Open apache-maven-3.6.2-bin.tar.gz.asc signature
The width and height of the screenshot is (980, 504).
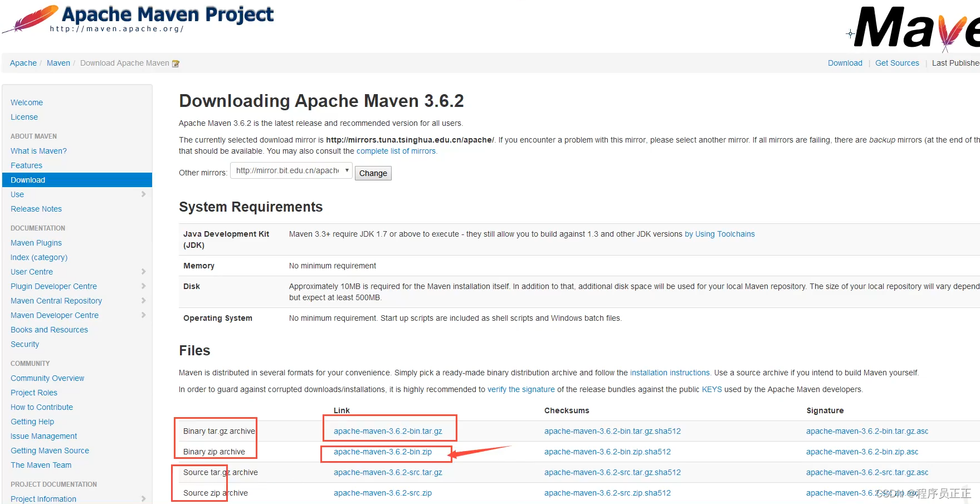coord(867,431)
